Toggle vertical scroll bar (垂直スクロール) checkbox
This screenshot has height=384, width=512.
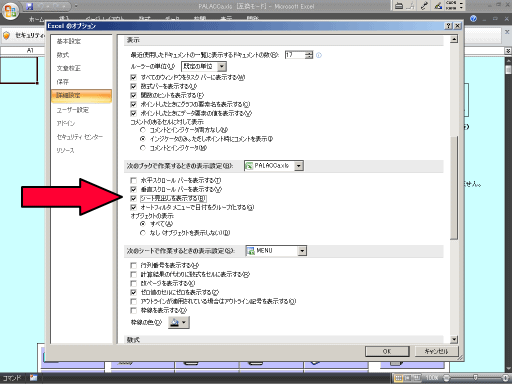click(x=133, y=189)
